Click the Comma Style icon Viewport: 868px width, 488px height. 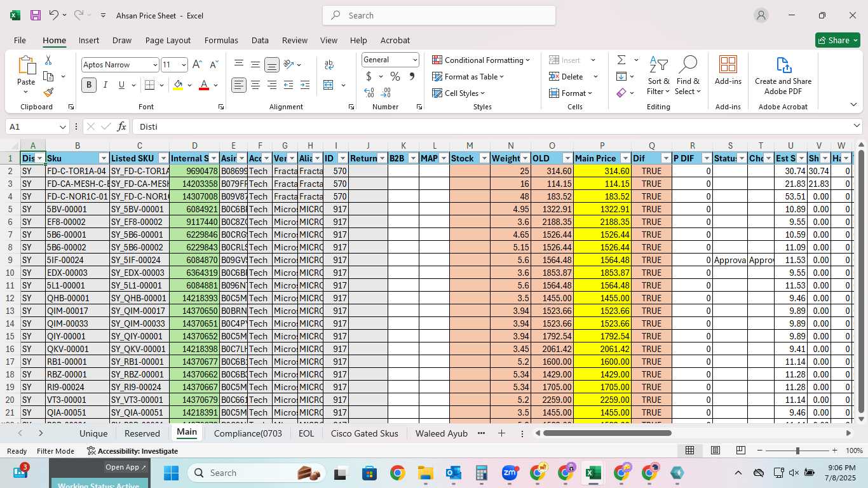click(412, 76)
